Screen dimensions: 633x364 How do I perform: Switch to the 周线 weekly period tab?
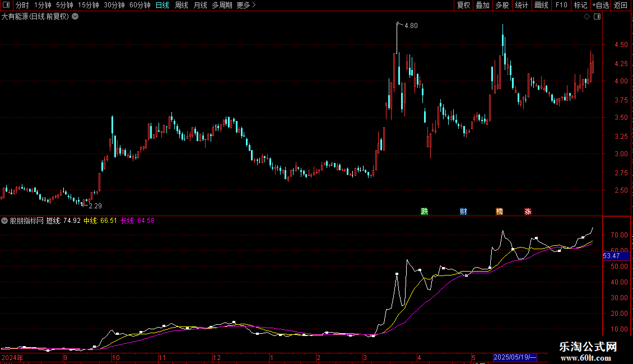181,6
